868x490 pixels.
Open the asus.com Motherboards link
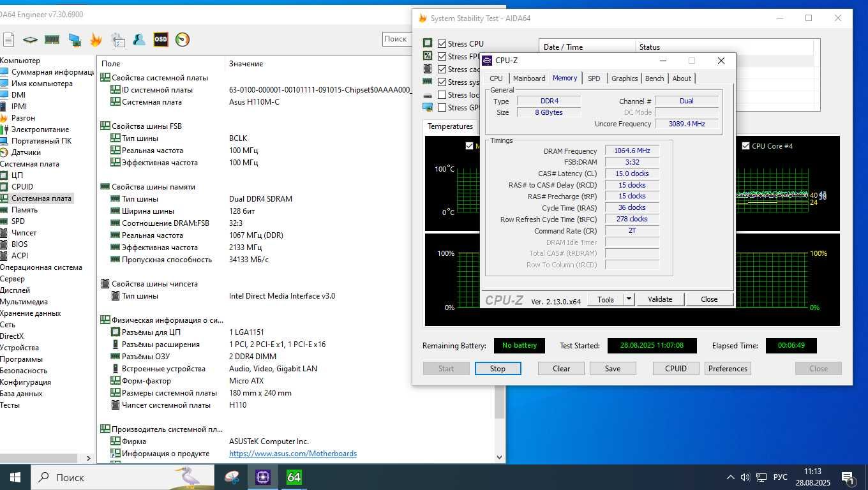tap(293, 454)
